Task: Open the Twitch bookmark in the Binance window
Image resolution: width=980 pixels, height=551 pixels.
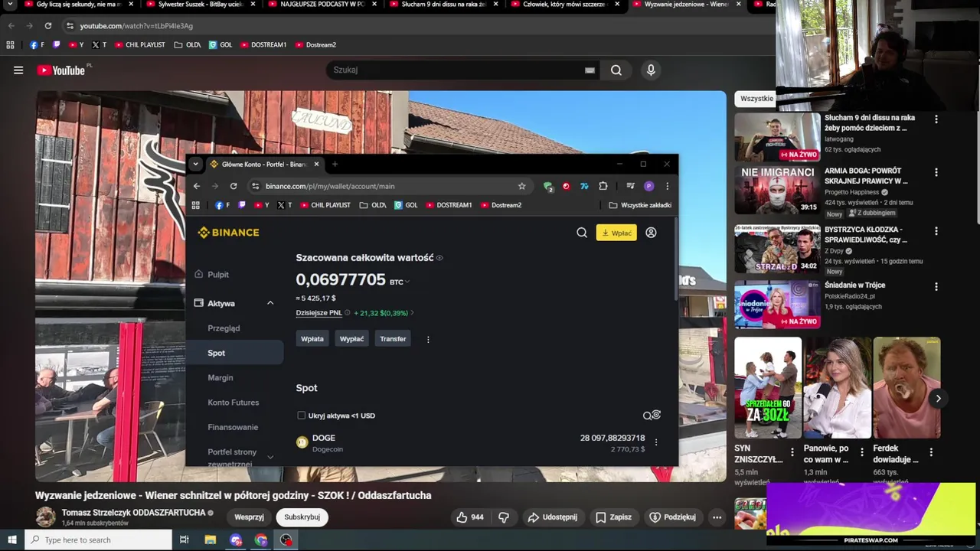Action: (242, 205)
